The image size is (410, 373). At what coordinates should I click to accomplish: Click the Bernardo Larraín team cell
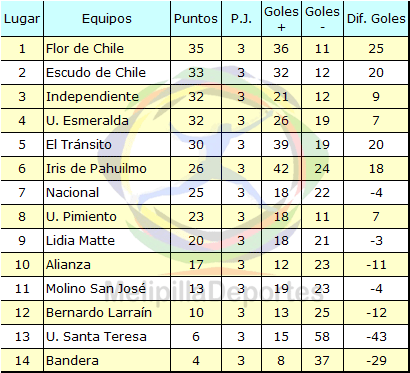[x=107, y=313]
